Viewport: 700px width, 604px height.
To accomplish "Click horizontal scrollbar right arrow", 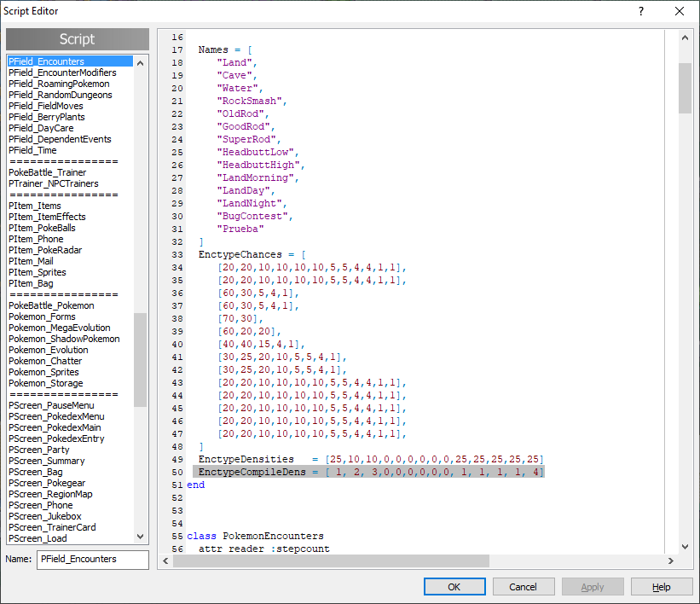I will (x=672, y=560).
